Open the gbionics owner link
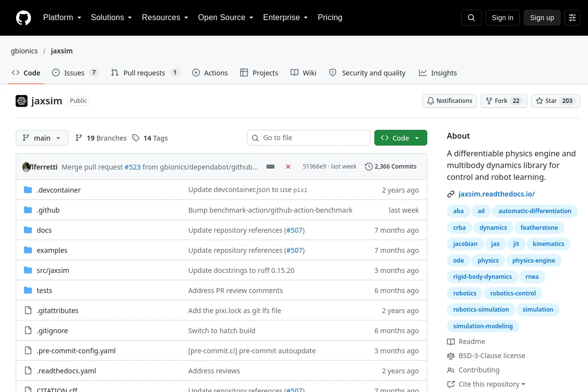588x392 pixels. tap(24, 51)
